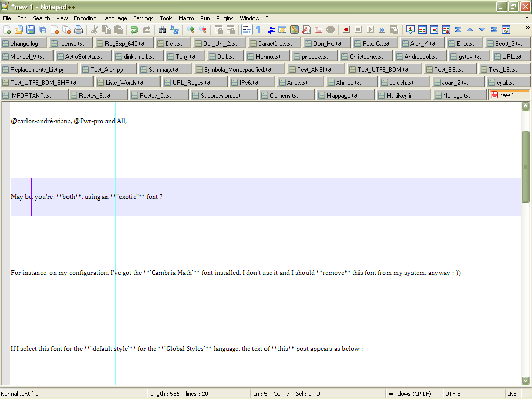Open the Language menu
Screen dimensions: 532x399
pyautogui.click(x=115, y=18)
